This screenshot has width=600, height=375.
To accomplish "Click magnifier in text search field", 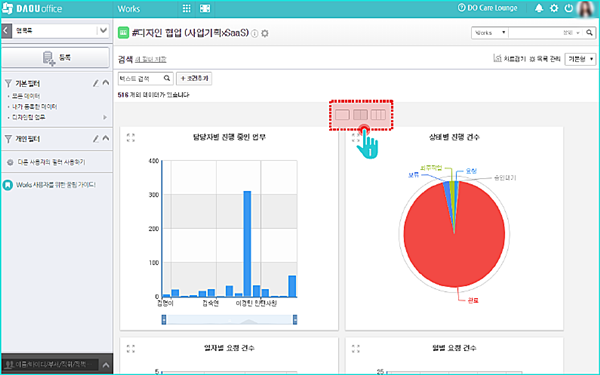I will pyautogui.click(x=167, y=78).
